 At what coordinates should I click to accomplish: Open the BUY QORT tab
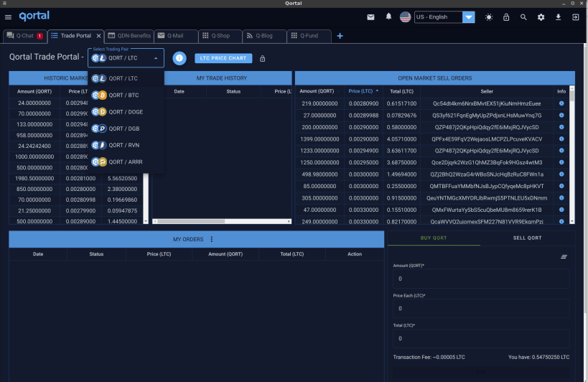coord(434,238)
